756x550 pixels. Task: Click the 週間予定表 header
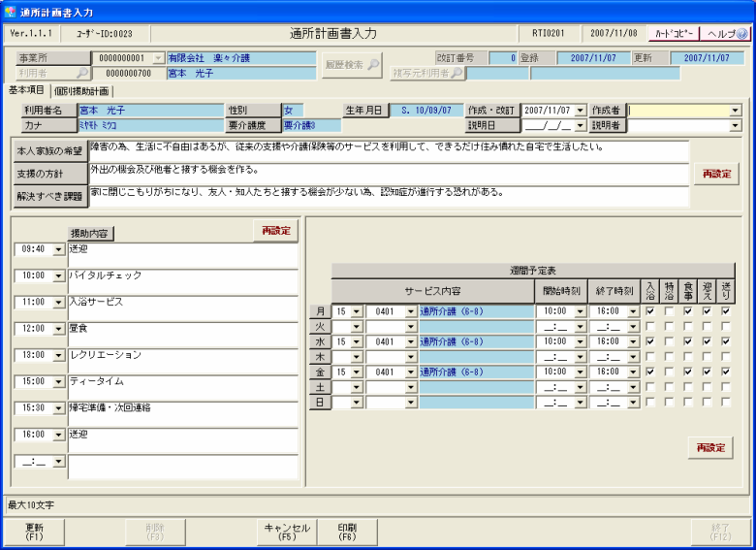pyautogui.click(x=533, y=271)
